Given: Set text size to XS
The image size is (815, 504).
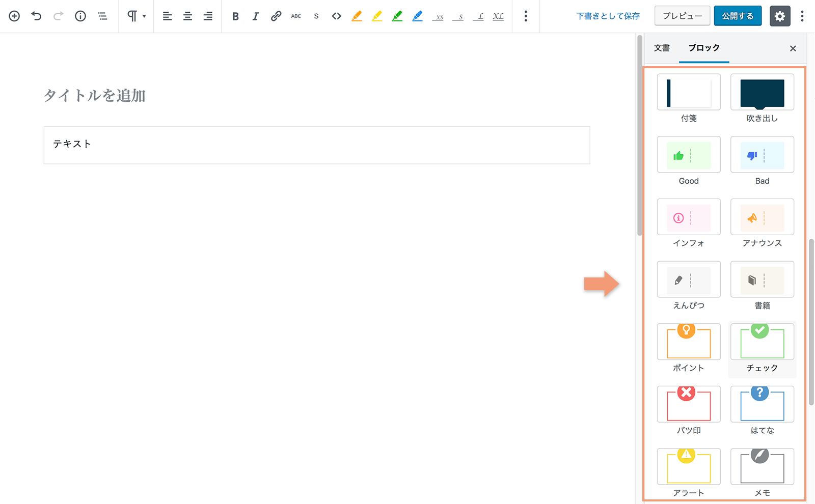Looking at the screenshot, I should [x=438, y=16].
